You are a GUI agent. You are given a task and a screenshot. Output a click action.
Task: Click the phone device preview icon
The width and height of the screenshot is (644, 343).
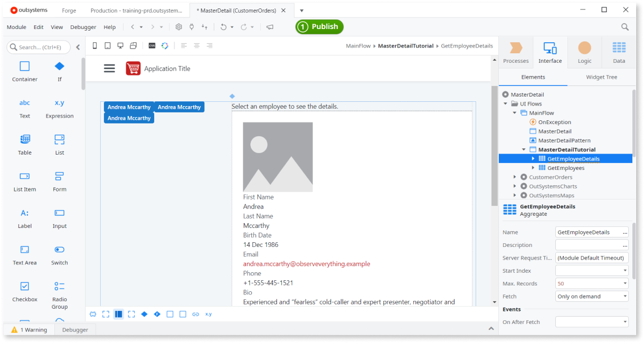point(95,46)
